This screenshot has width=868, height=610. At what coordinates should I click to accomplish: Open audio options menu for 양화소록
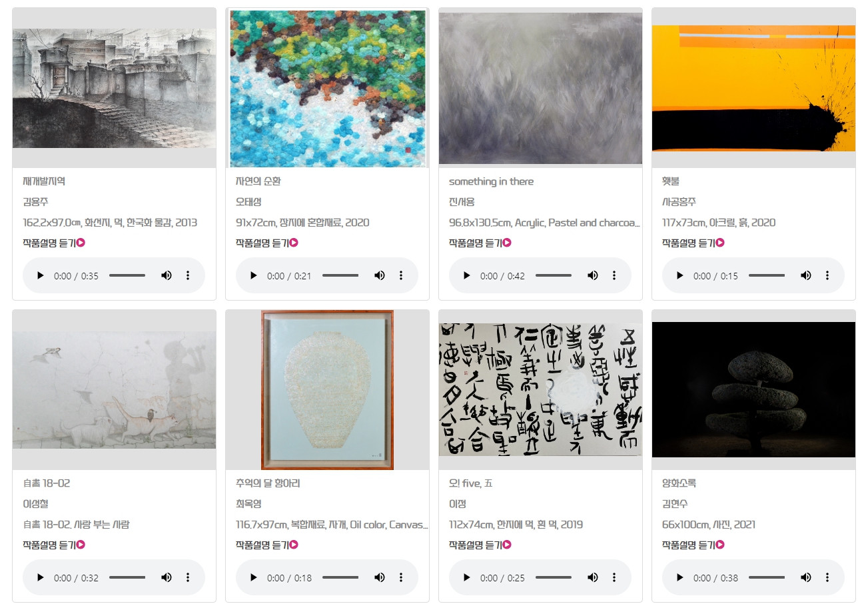(x=827, y=577)
